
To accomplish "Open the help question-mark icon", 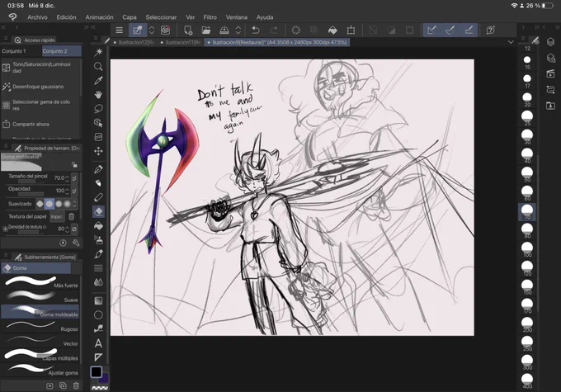I will pos(491,31).
